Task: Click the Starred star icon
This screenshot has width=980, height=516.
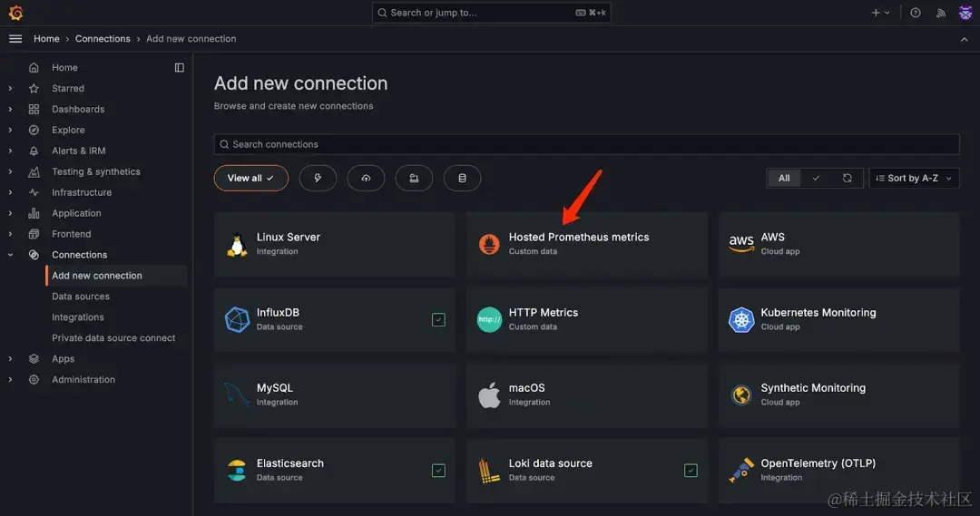Action: [34, 88]
